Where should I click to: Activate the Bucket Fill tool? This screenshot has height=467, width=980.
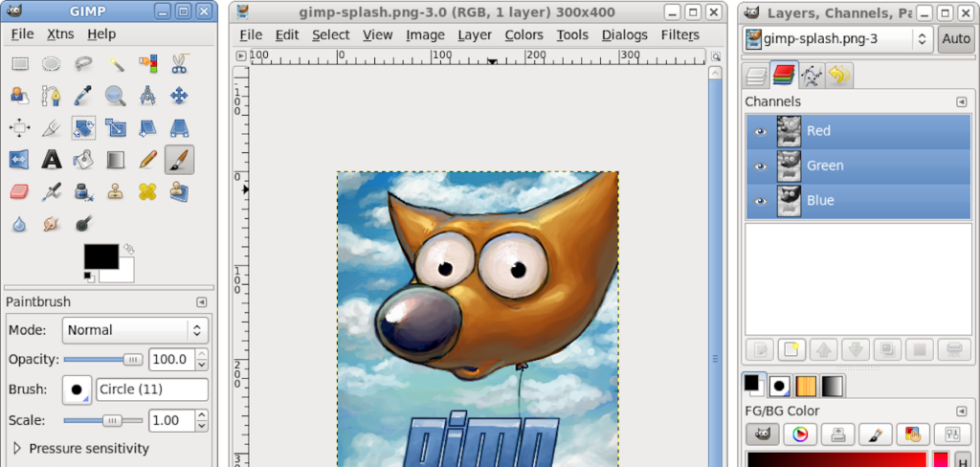(x=84, y=160)
